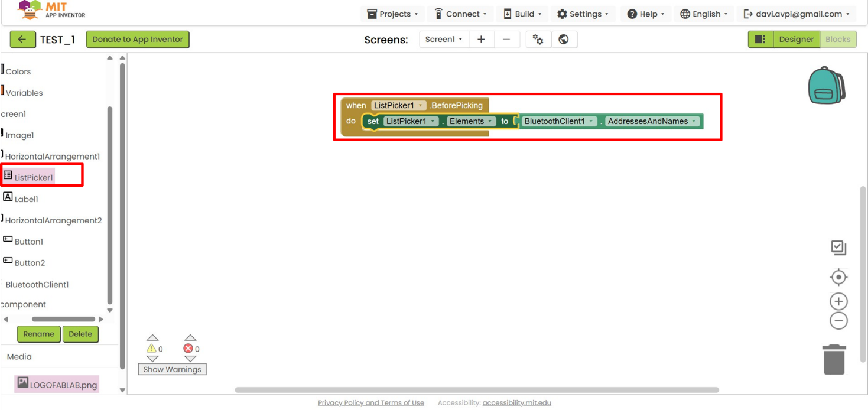Click the Button2 component icon
The width and height of the screenshot is (868, 410).
coord(8,261)
